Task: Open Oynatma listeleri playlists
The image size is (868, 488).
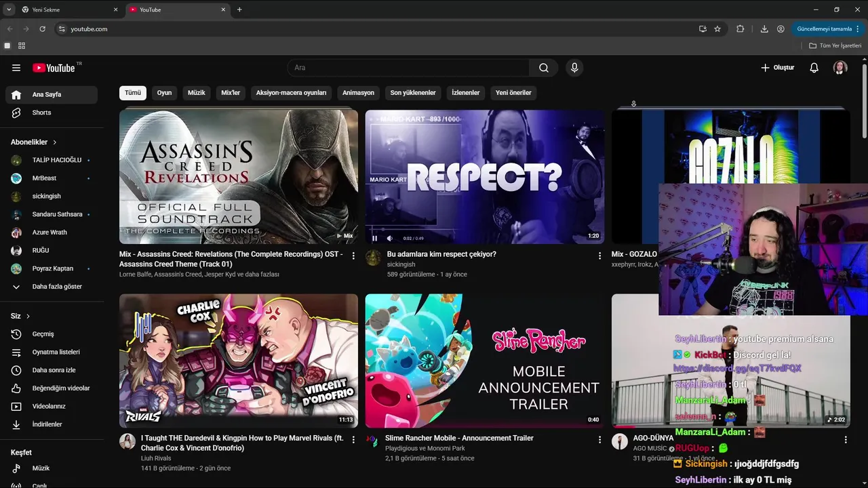Action: tap(52, 352)
